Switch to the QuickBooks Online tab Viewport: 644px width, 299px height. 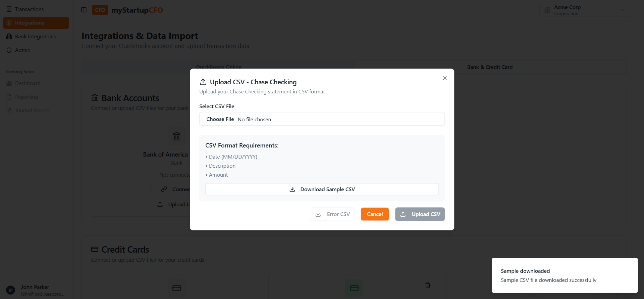(219, 67)
